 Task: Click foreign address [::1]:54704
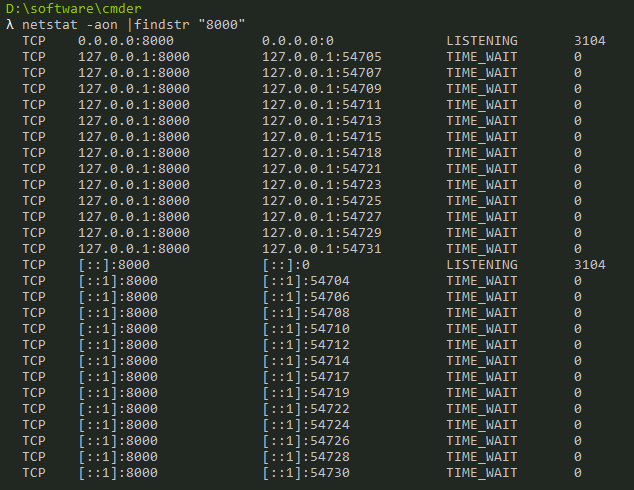pyautogui.click(x=306, y=281)
